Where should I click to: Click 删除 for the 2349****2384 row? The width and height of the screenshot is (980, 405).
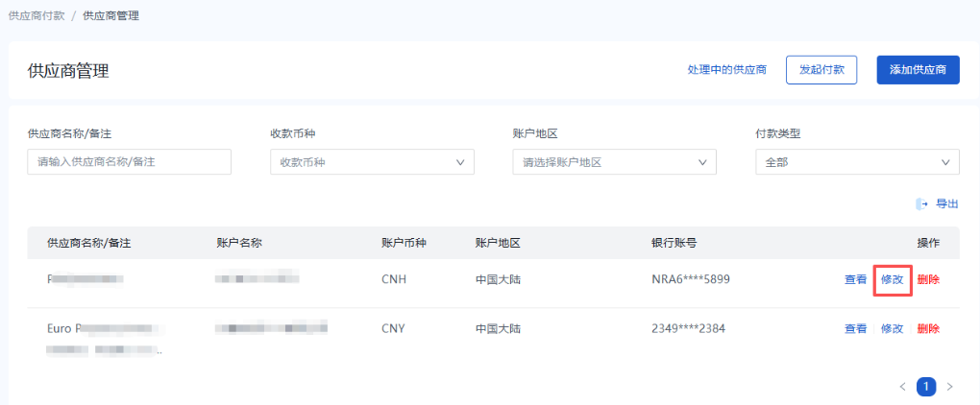[x=928, y=329]
